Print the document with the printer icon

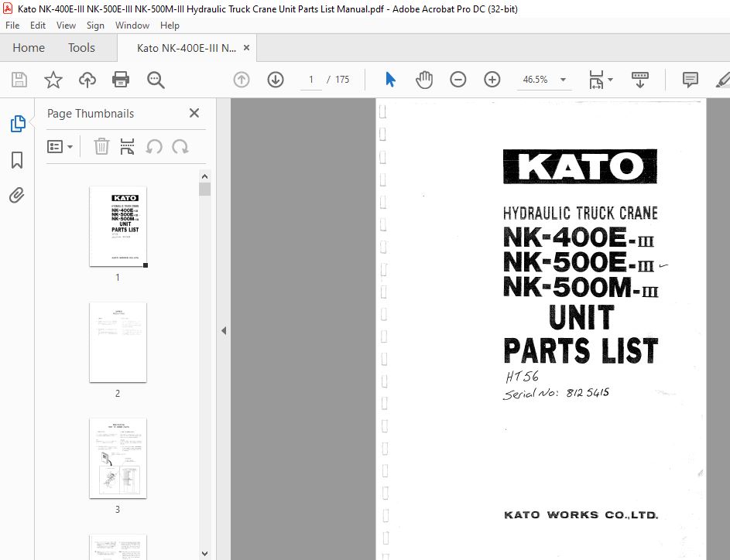click(x=121, y=80)
